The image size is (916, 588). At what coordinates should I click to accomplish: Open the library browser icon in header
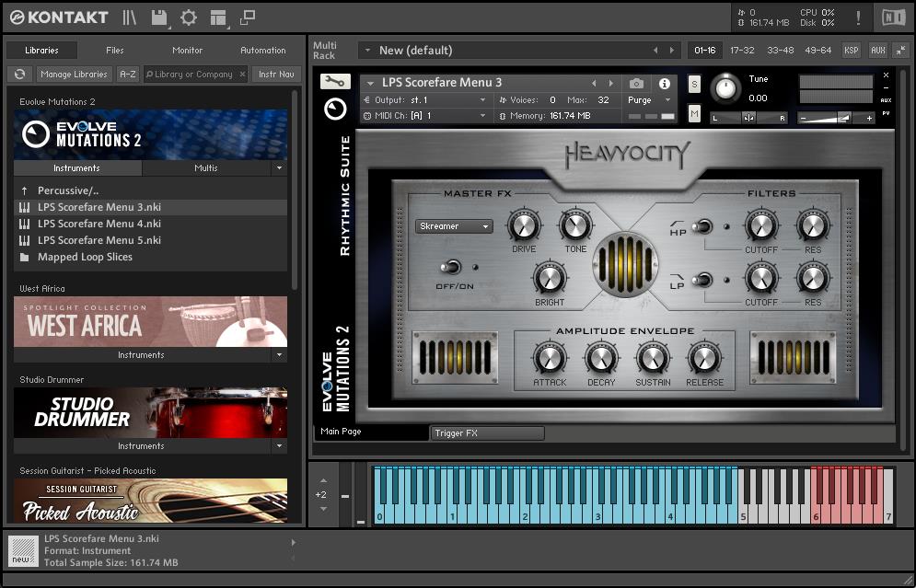coord(130,17)
